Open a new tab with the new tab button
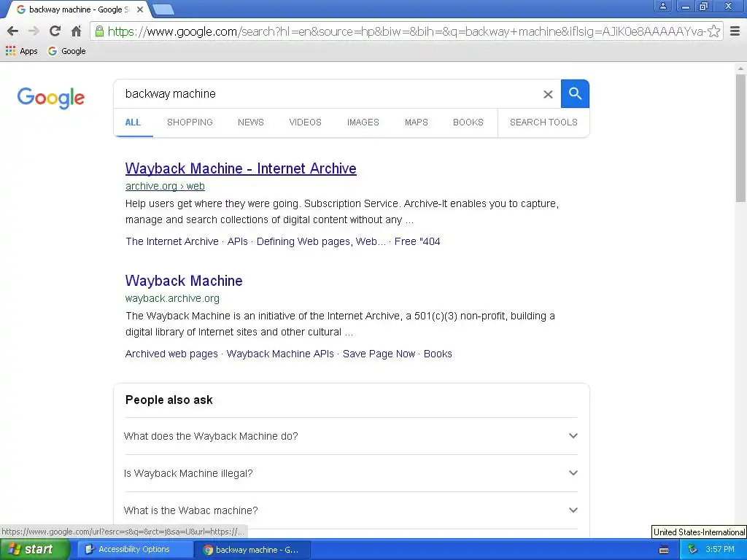The width and height of the screenshot is (747, 560). 163,9
